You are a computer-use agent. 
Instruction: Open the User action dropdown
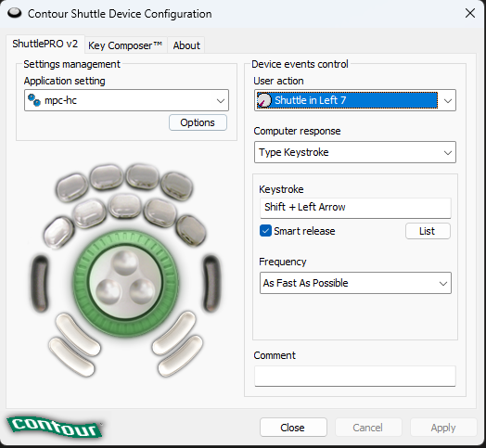[355, 100]
